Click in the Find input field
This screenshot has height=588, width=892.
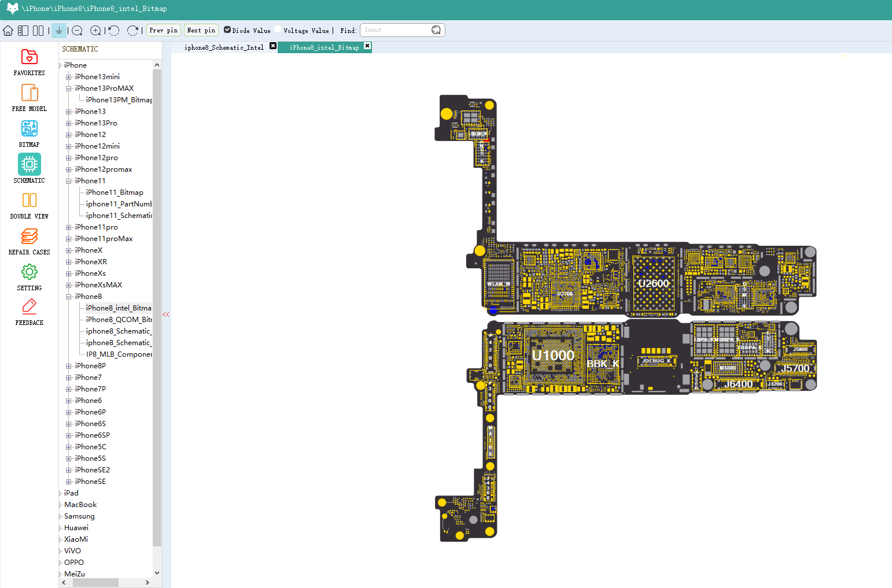[397, 30]
